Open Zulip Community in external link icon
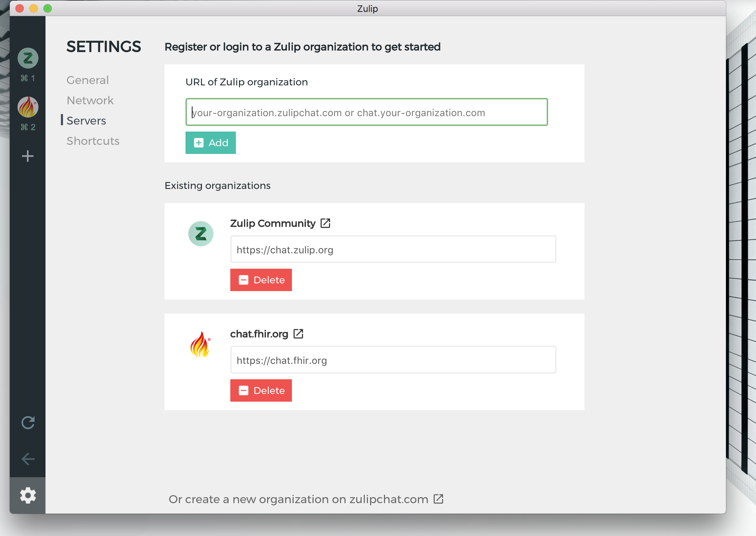Image resolution: width=756 pixels, height=536 pixels. (325, 223)
